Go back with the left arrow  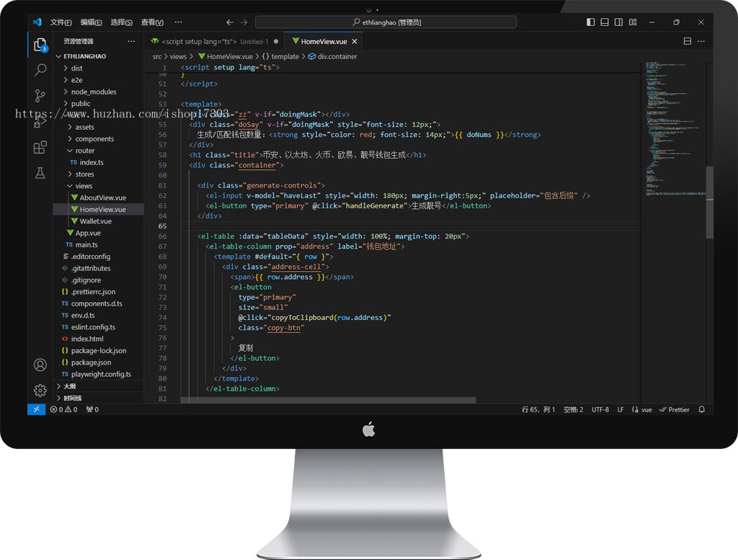(x=230, y=22)
